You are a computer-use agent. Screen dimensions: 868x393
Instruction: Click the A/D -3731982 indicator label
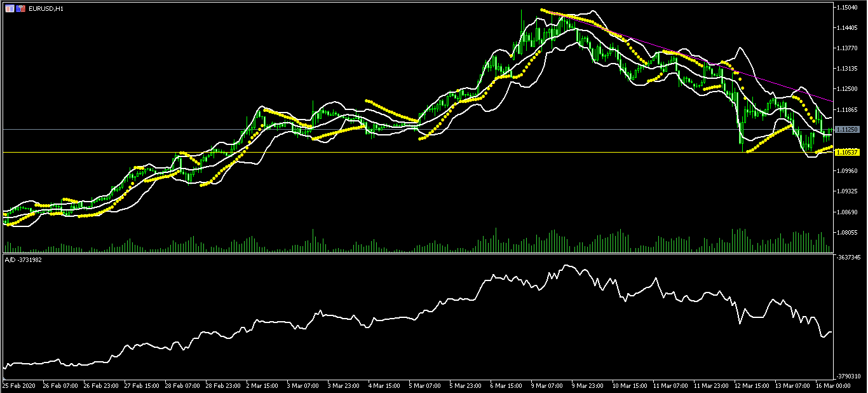point(24,260)
